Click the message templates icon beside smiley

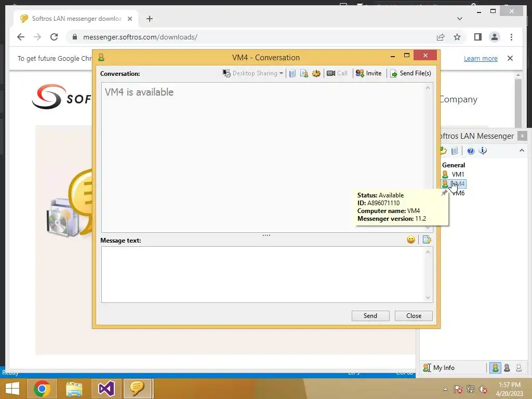(427, 240)
